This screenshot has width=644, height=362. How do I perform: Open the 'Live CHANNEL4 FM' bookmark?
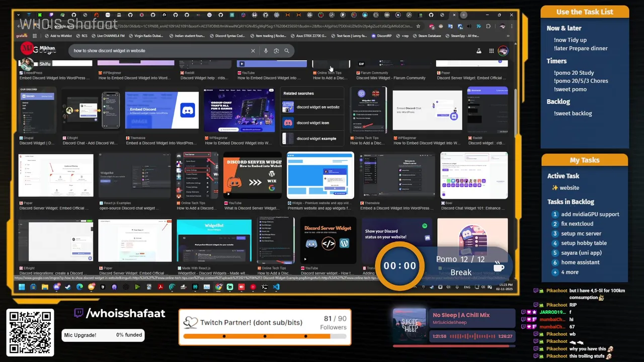click(x=108, y=36)
